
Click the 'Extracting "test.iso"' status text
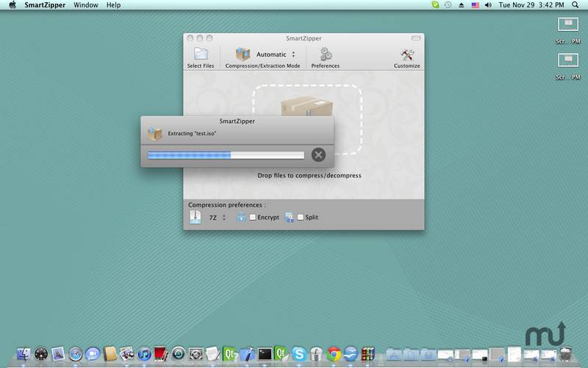192,133
